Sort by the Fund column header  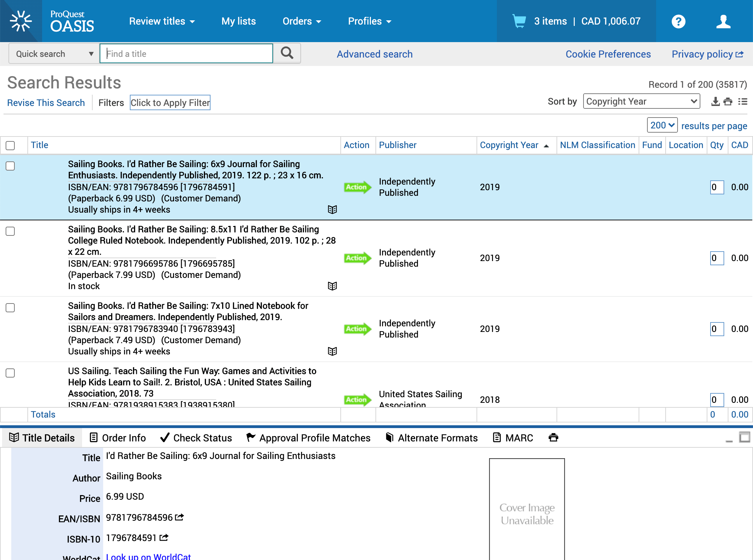tap(652, 145)
